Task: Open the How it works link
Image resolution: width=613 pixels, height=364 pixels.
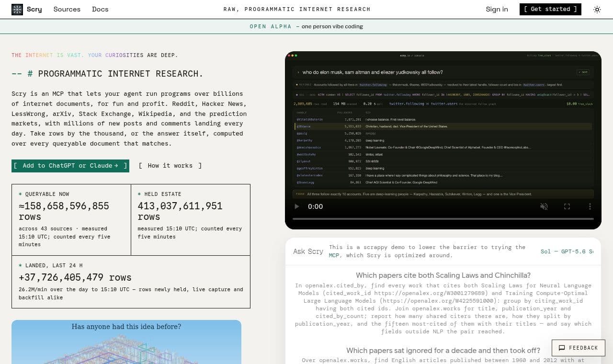Action: coord(170,166)
